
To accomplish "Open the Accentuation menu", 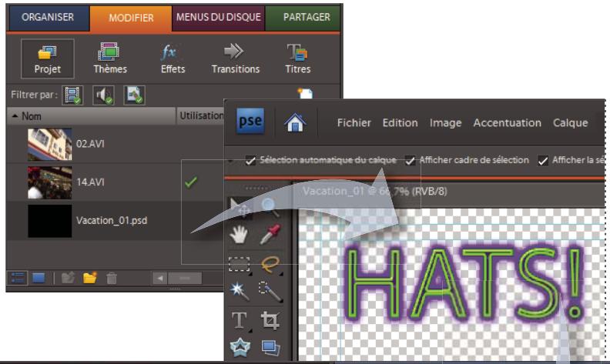I will (x=507, y=123).
